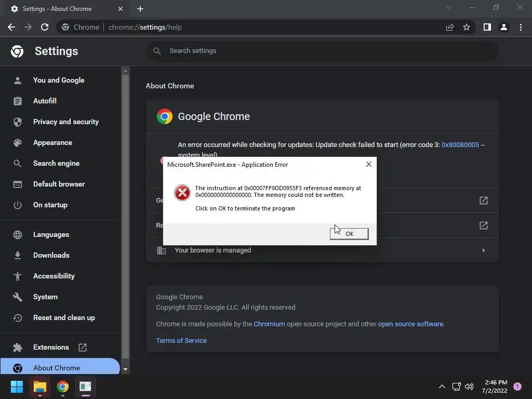Open Chrome's three-dot menu
Screen dimensions: 532x399
[x=521, y=27]
